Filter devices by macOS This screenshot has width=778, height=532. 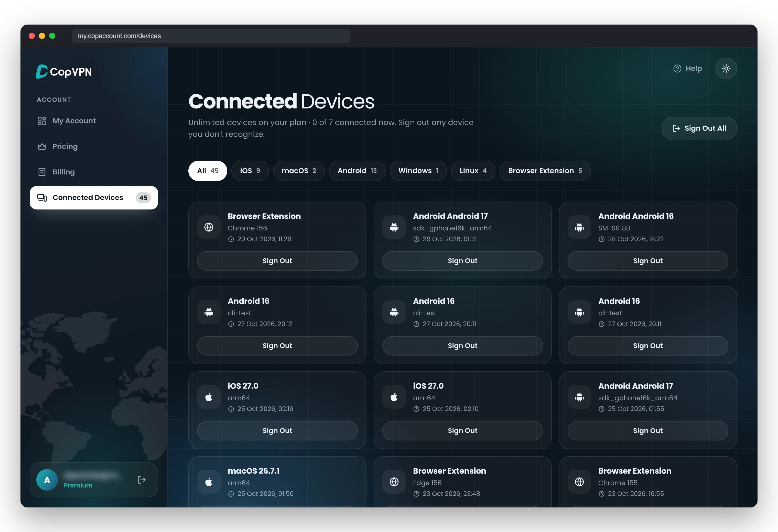pos(299,171)
